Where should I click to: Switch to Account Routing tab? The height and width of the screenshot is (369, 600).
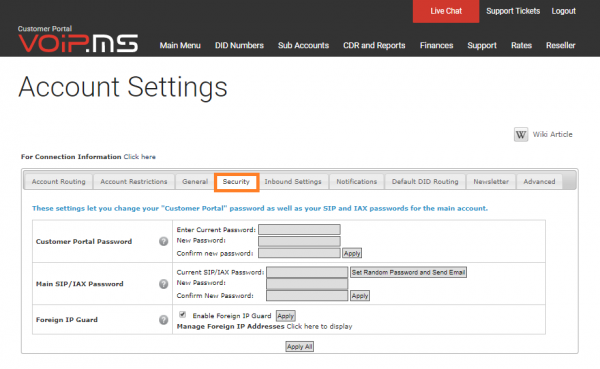coord(59,182)
